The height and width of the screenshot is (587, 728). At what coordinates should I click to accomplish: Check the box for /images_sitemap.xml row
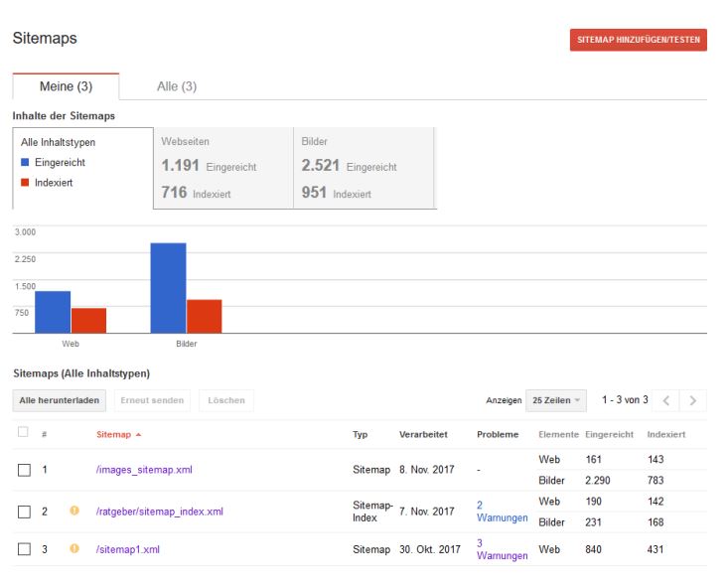[24, 470]
